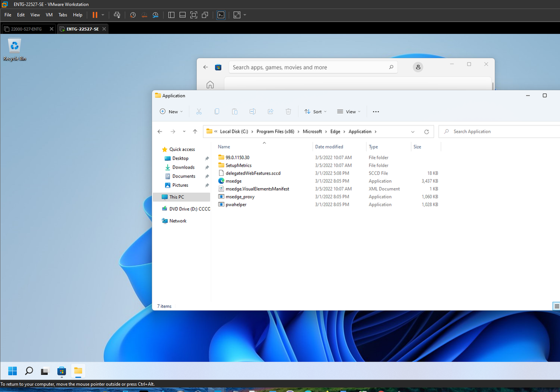
Task: Toggle thumbnail bar in VMware toolbar
Action: 182,15
